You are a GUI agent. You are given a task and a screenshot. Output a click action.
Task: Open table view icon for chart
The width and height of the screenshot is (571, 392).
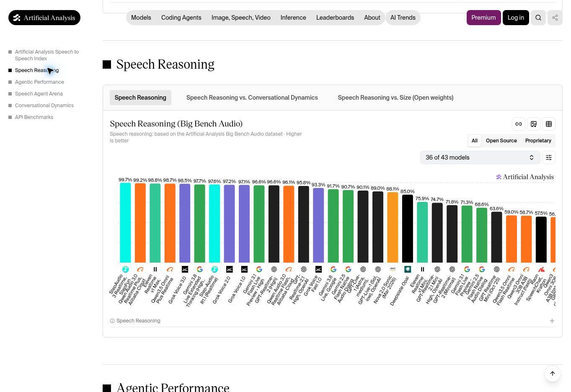point(549,124)
